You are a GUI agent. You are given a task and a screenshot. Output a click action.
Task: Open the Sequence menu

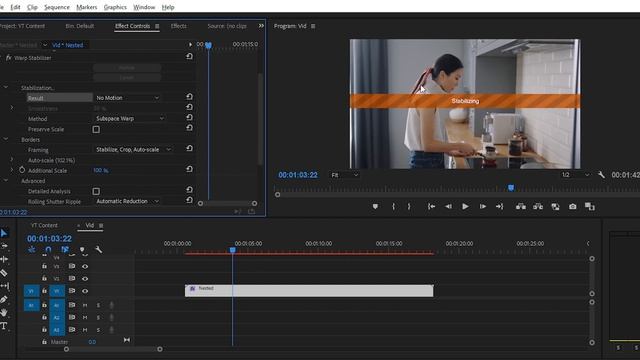(x=57, y=7)
